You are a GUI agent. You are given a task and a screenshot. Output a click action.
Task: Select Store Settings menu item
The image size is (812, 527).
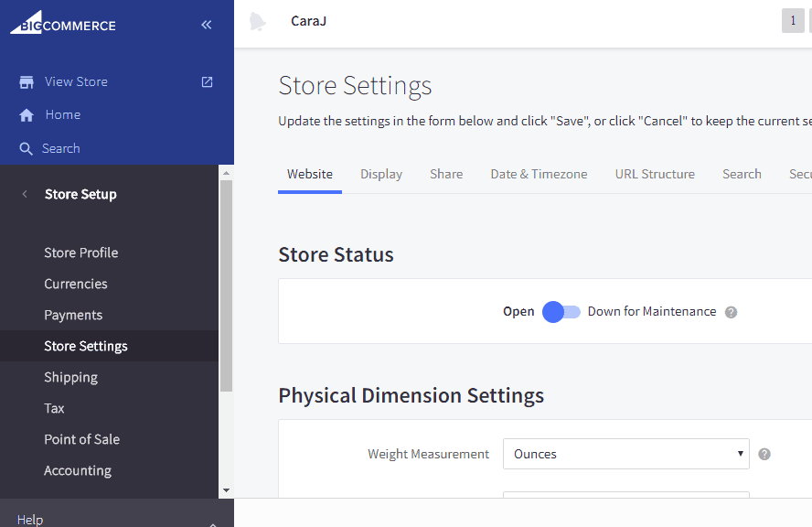(109, 346)
